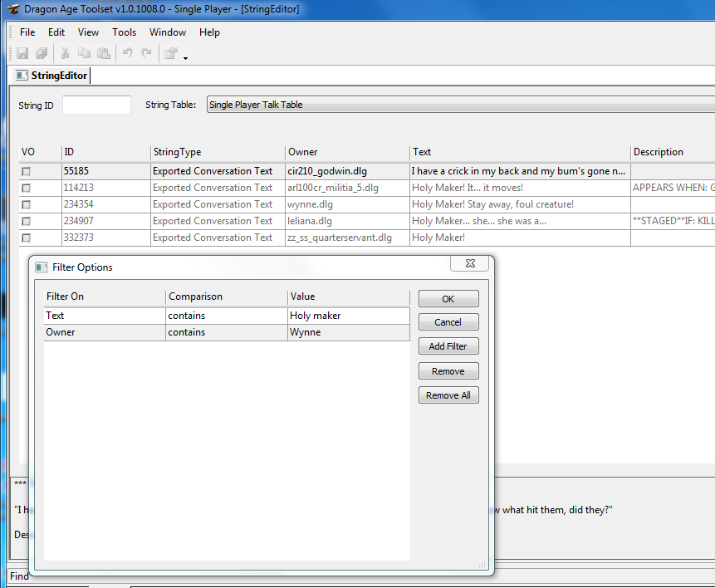Click the Save All toolbar icon
Image resolution: width=715 pixels, height=588 pixels.
pyautogui.click(x=42, y=53)
